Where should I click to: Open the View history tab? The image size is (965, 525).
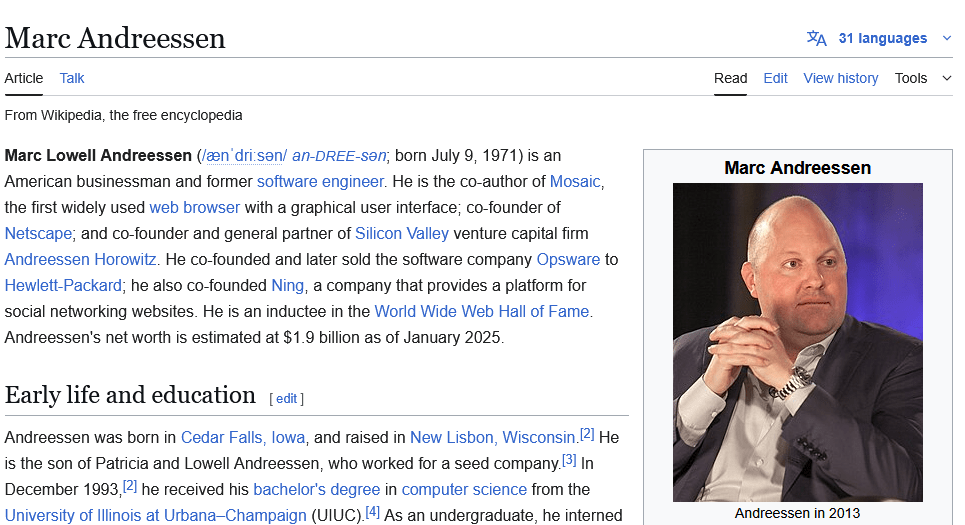pos(841,78)
